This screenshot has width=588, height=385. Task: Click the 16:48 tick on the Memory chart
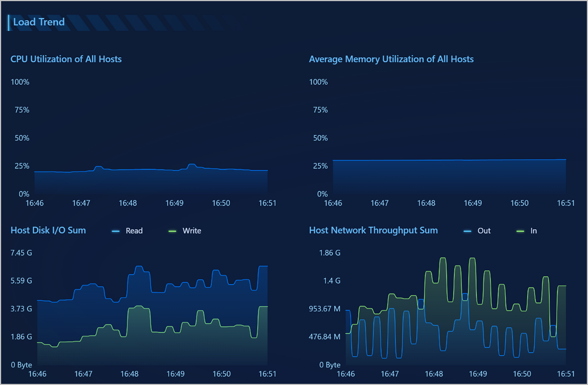click(x=426, y=203)
